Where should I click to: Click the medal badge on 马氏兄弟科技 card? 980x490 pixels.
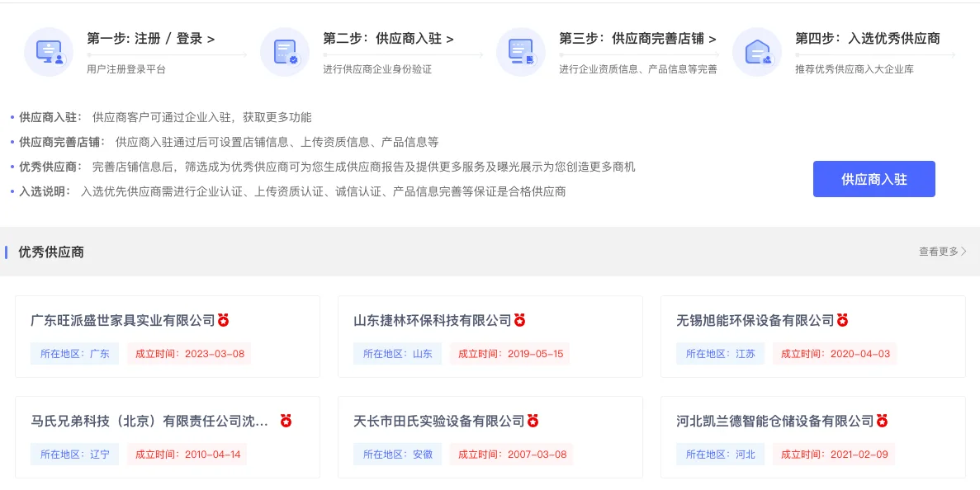pyautogui.click(x=286, y=421)
